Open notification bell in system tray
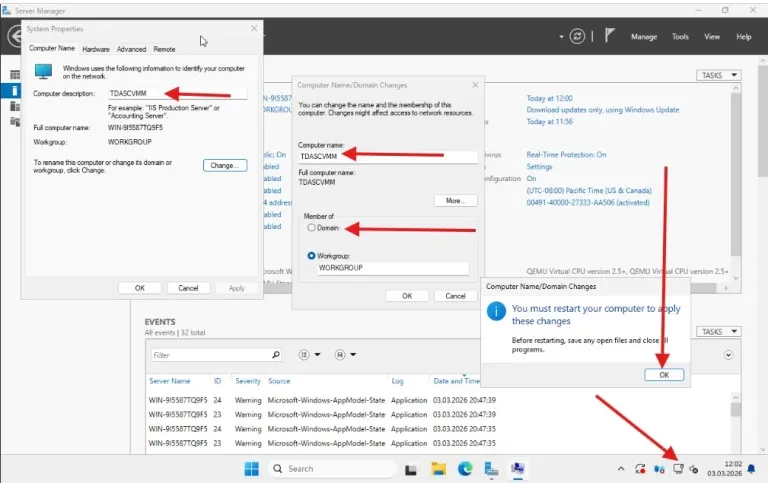The image size is (768, 483). click(751, 469)
